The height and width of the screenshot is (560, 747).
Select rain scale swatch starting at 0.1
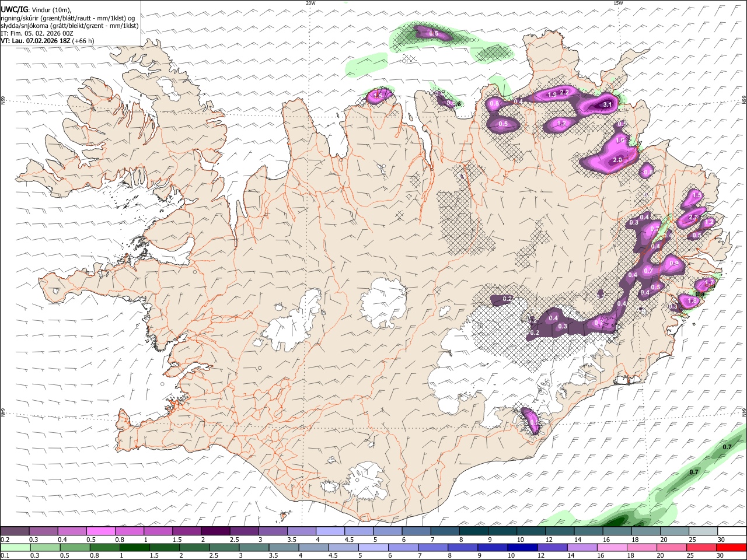click(15, 547)
